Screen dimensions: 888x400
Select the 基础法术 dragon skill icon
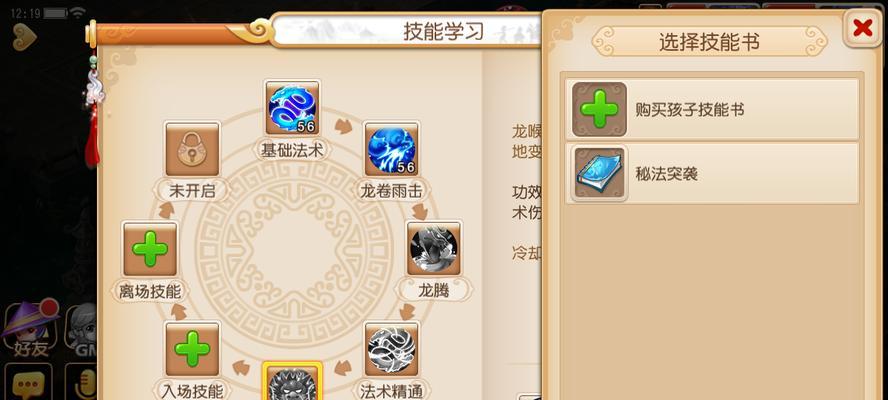click(x=292, y=108)
